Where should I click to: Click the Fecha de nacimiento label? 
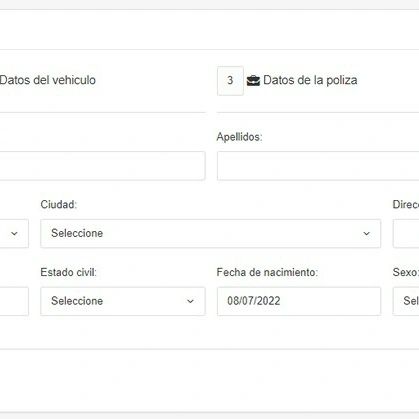pos(267,272)
